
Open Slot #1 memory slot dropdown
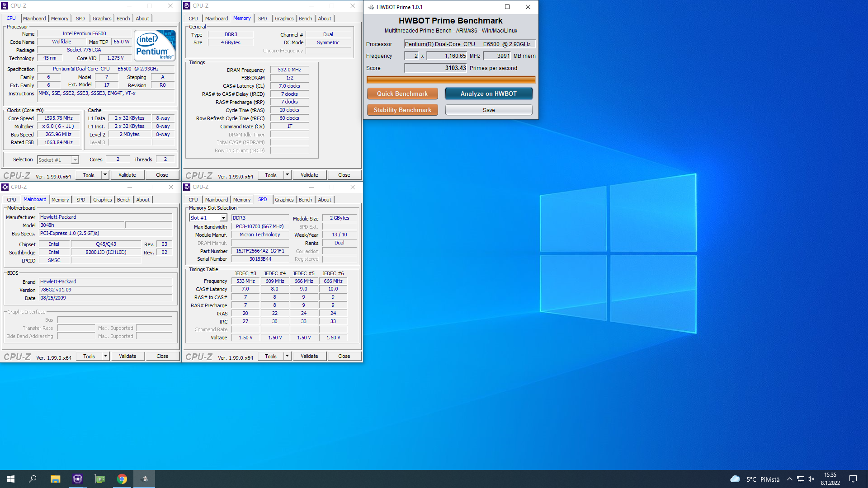point(223,218)
